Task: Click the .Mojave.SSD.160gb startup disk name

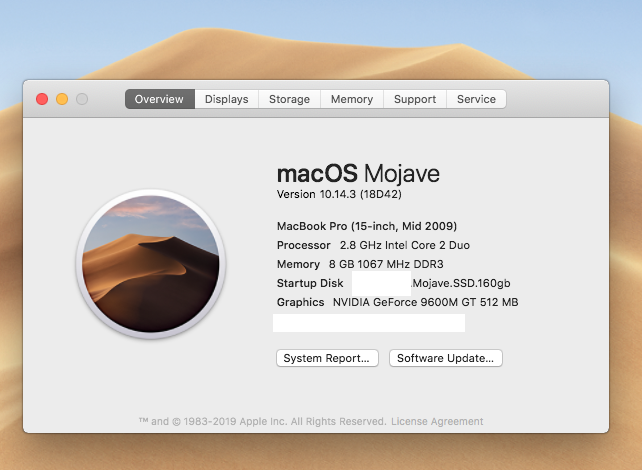Action: (461, 283)
